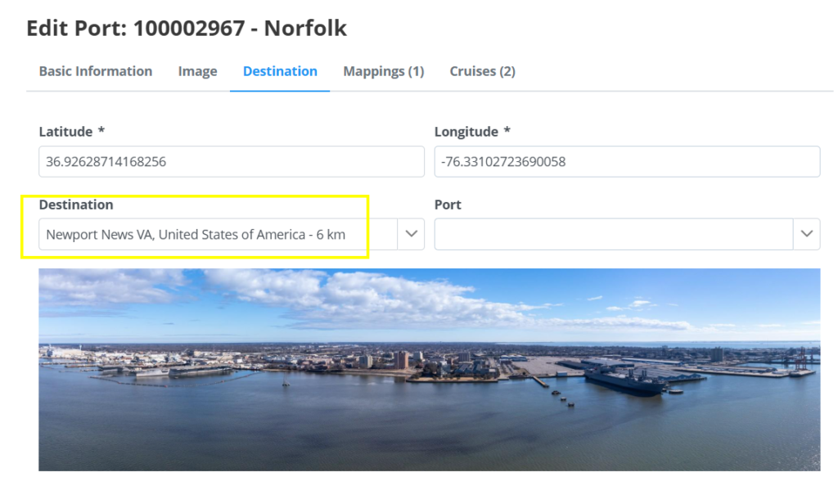Go to the Mappings (1) tab

[383, 71]
